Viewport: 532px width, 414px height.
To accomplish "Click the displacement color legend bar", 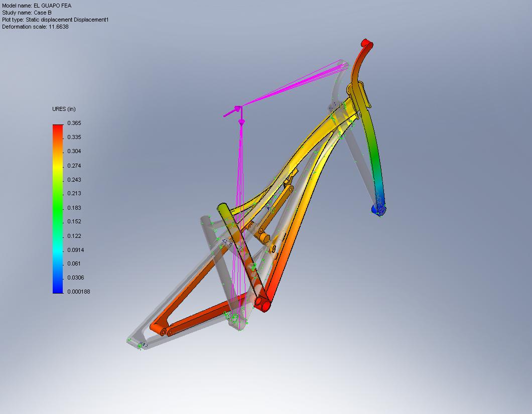I will click(x=58, y=209).
